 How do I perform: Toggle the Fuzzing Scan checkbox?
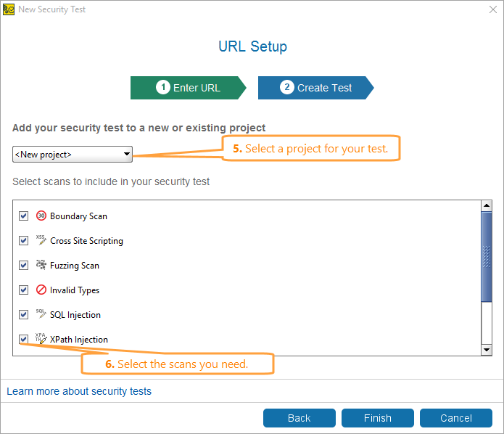pos(23,265)
